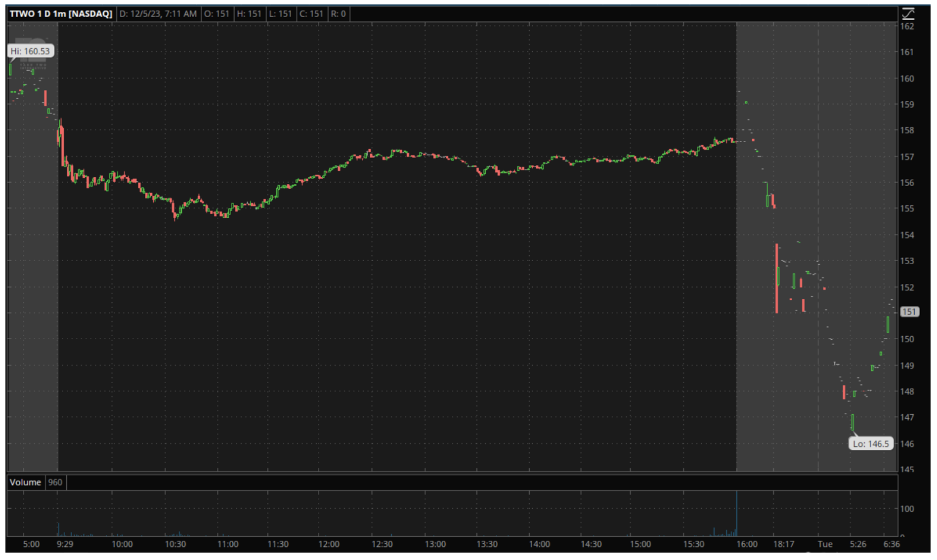Select the tall volume spike bar at 16:00
The width and height of the screenshot is (937, 560).
point(736,514)
